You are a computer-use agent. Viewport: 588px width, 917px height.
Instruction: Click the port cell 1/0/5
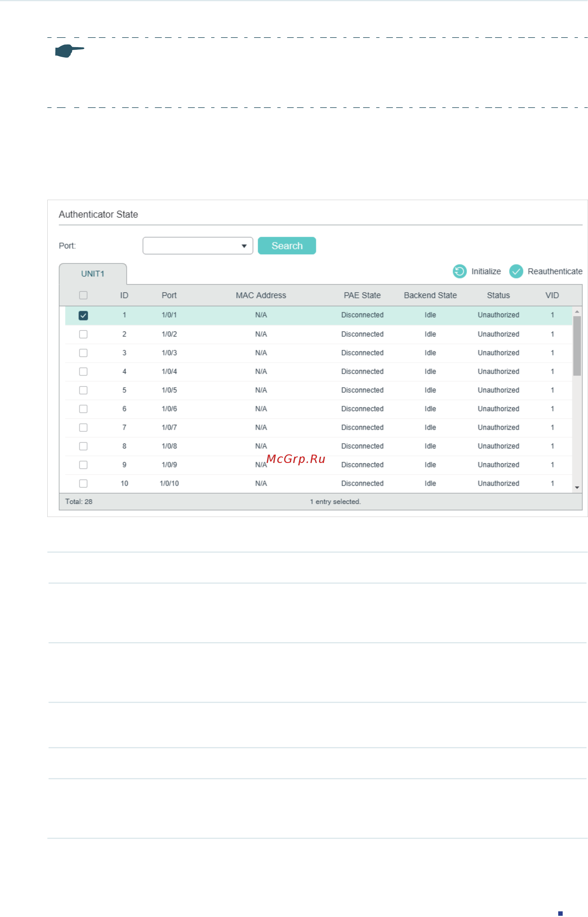pos(169,390)
